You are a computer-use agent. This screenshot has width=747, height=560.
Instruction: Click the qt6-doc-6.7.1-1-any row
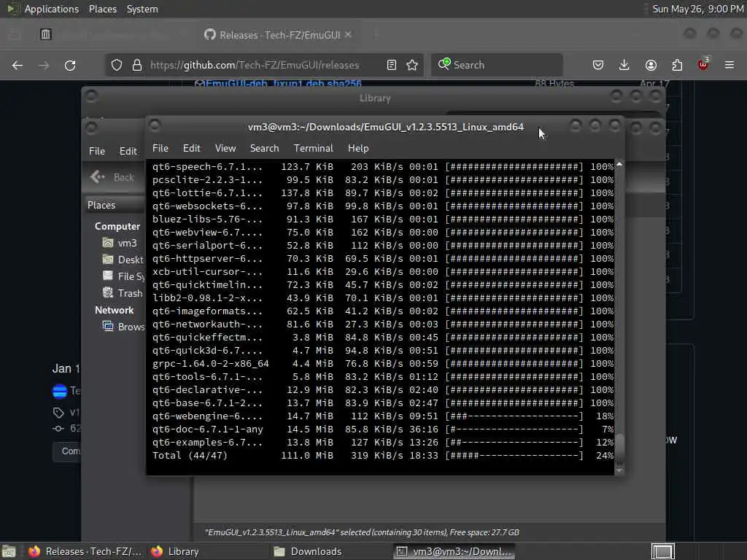pyautogui.click(x=382, y=429)
